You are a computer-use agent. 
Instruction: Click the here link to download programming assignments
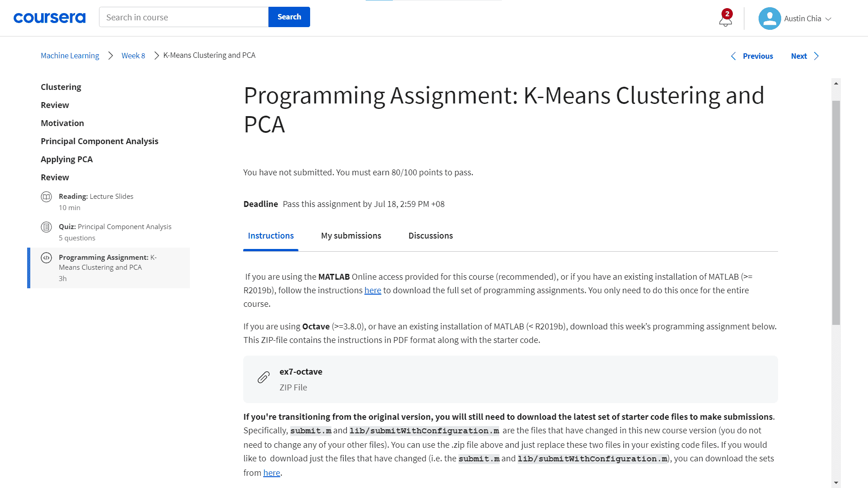373,290
